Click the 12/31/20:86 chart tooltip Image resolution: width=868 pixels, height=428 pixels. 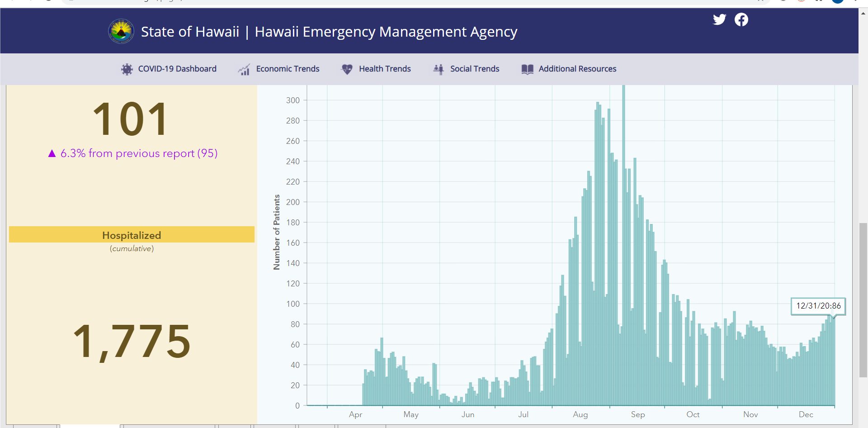pyautogui.click(x=818, y=306)
